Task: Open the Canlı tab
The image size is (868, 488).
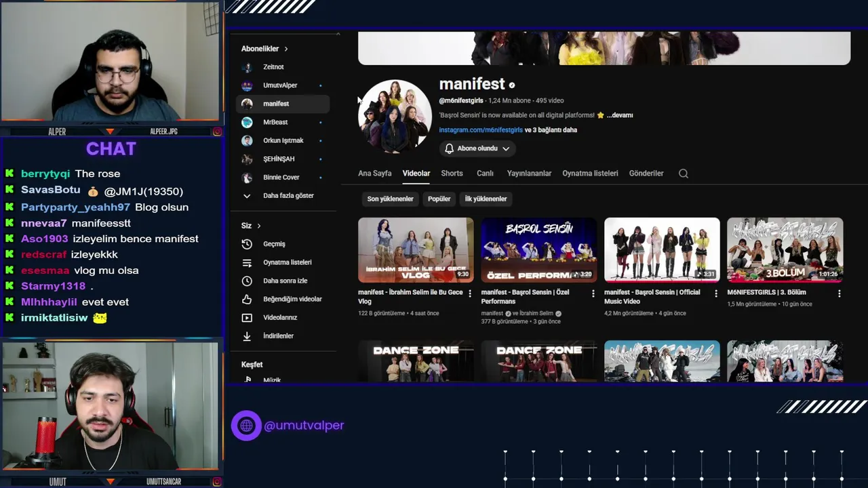Action: 485,174
